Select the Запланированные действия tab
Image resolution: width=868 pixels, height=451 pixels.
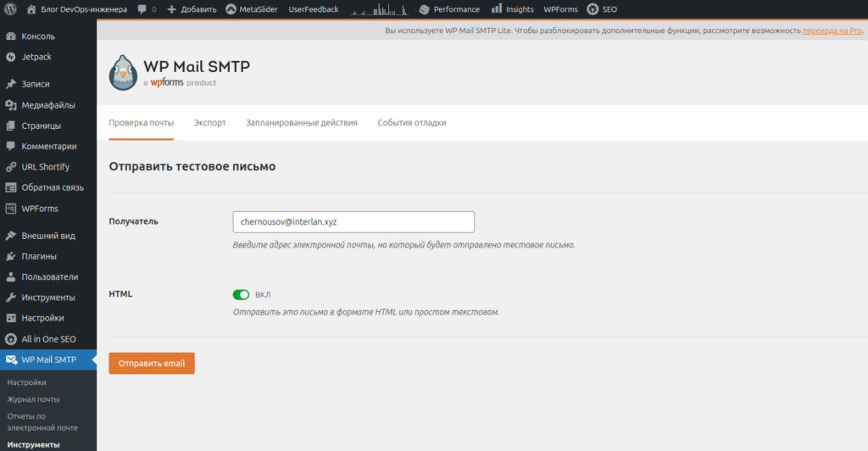coord(302,123)
